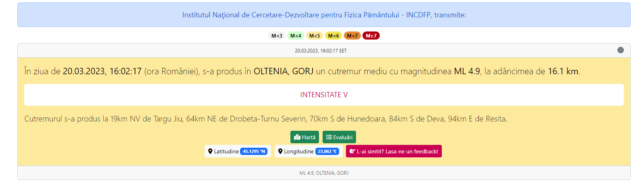Click the ML 4.9, OLTENIA, GORJ footer

click(x=324, y=173)
